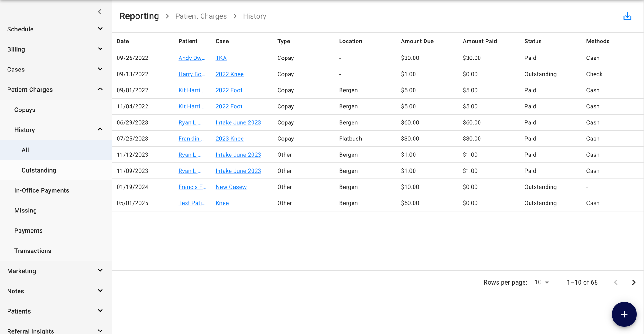This screenshot has width=644, height=334.
Task: Open the New Casew case link
Action: [x=231, y=187]
